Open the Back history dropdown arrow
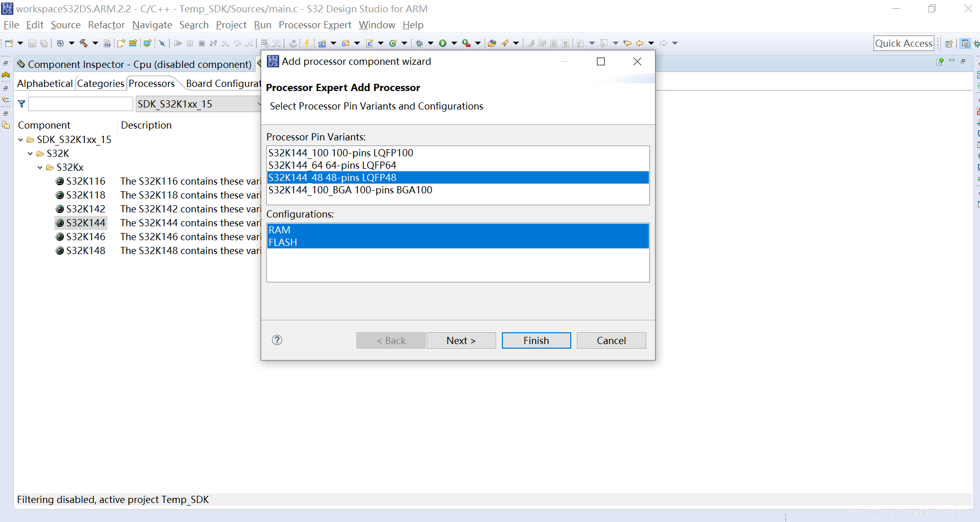Image resolution: width=980 pixels, height=522 pixels. (x=651, y=43)
